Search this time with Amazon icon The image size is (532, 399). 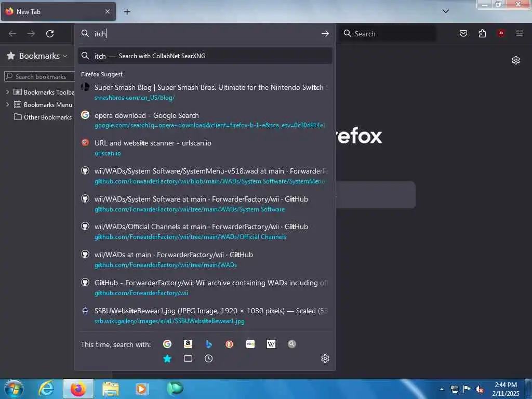(x=188, y=344)
